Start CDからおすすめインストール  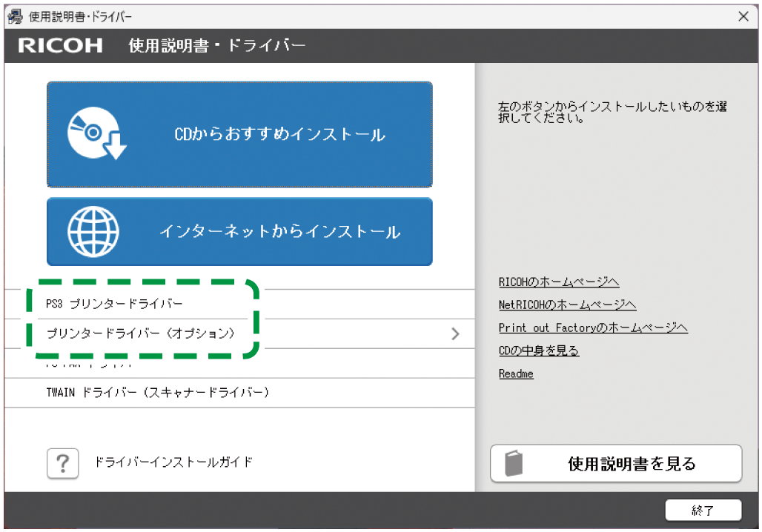(239, 133)
